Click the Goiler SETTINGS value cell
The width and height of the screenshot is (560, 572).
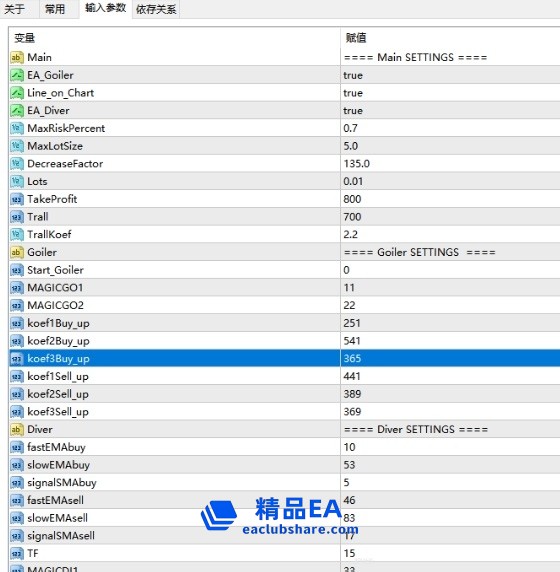(x=450, y=252)
